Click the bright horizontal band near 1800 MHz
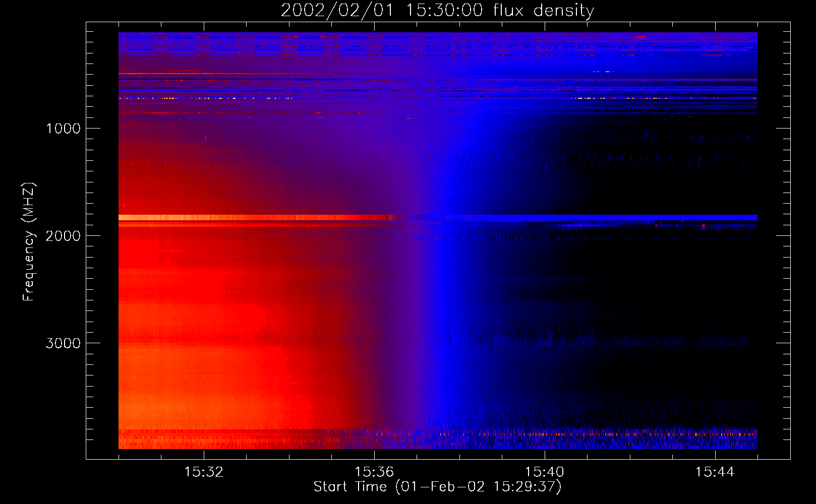Viewport: 816px width, 504px height. [438, 218]
